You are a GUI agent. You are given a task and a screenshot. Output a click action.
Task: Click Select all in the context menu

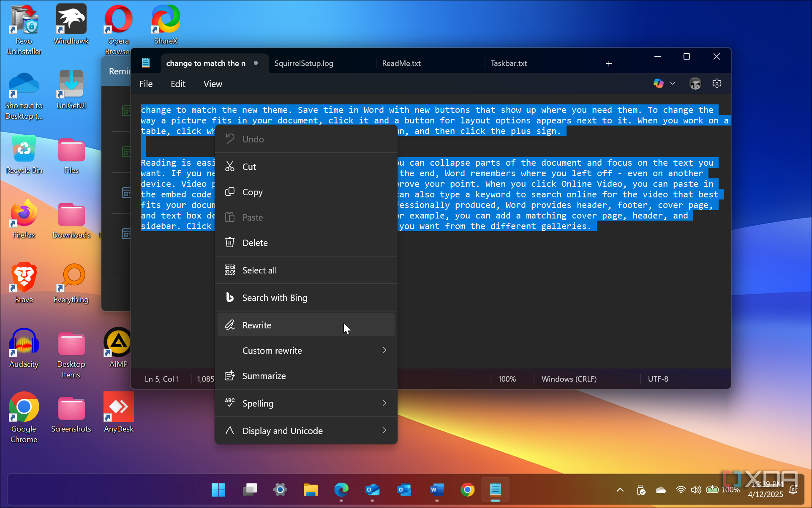tap(306, 270)
